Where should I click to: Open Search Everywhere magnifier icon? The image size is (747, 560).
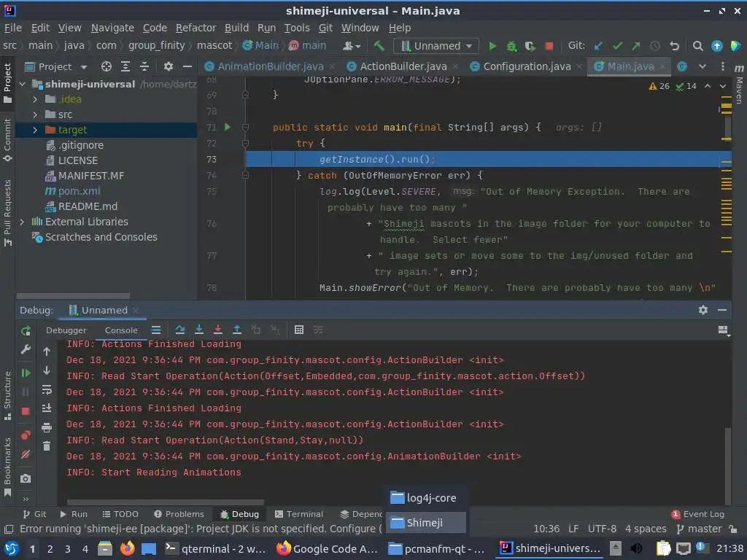click(x=697, y=46)
